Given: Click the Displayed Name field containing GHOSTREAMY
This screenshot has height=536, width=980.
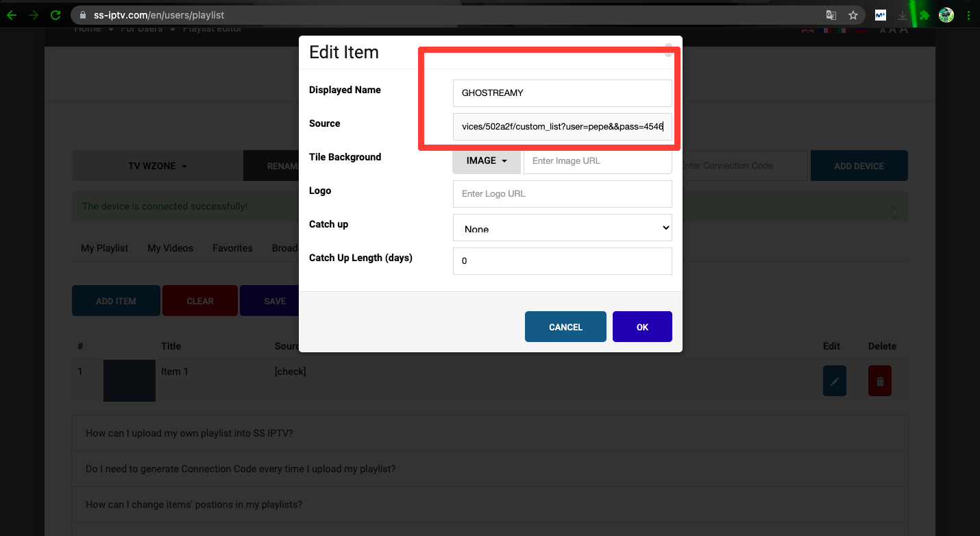Looking at the screenshot, I should pyautogui.click(x=562, y=93).
